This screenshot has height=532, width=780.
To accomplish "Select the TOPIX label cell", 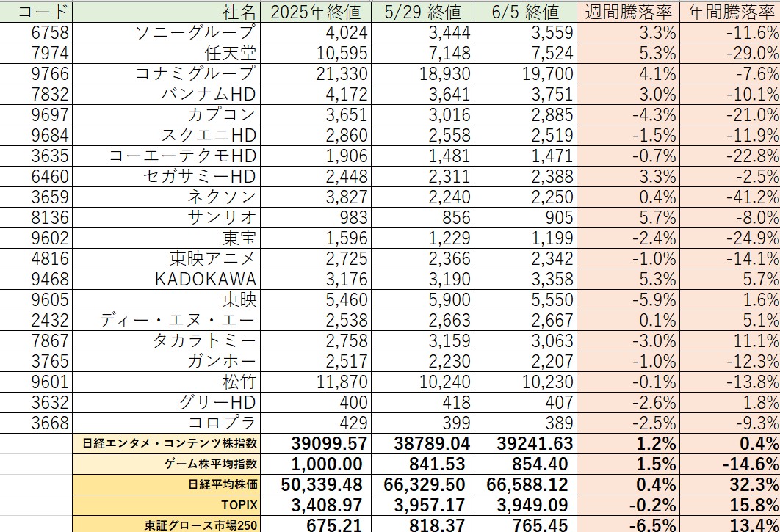I will coord(166,505).
